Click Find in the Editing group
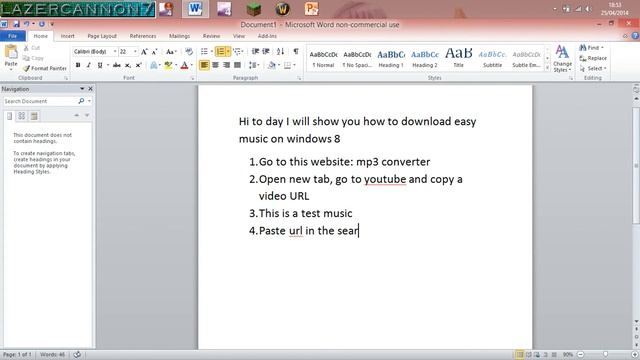The image size is (640, 360). [591, 48]
